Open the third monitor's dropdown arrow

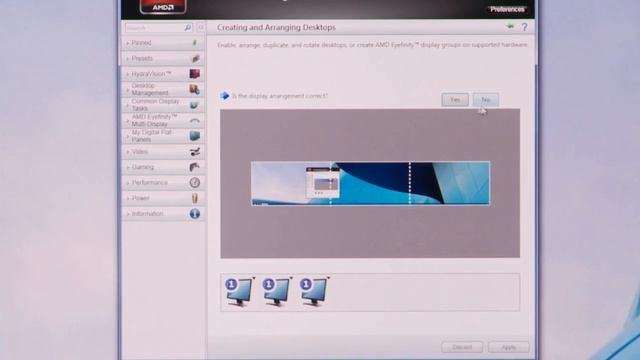pyautogui.click(x=328, y=278)
